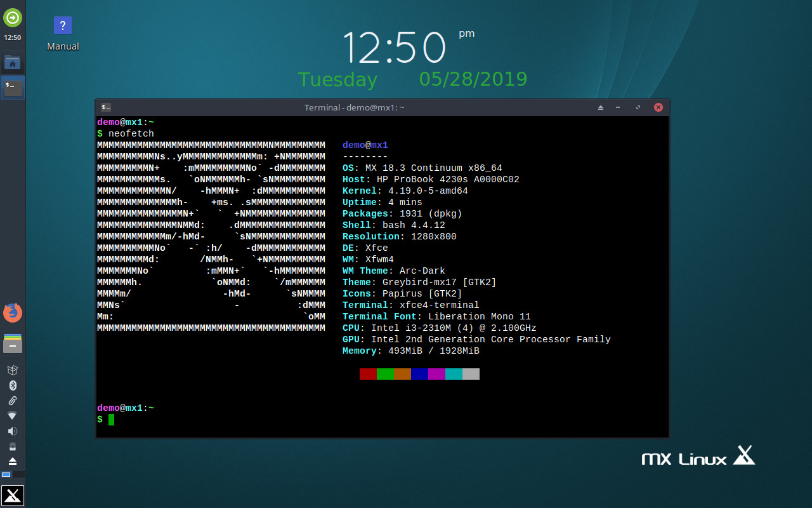Click the 'CPU: Intel i3-2310M' line

point(440,328)
